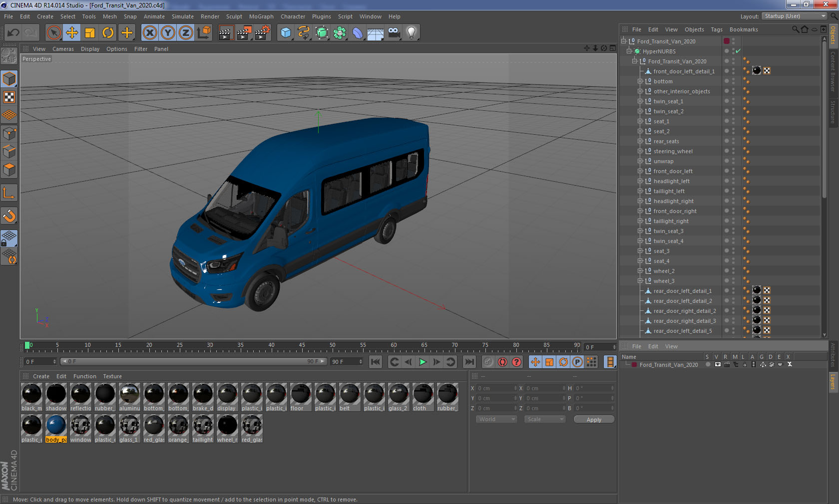Expand the wheel_2 node

coord(640,270)
